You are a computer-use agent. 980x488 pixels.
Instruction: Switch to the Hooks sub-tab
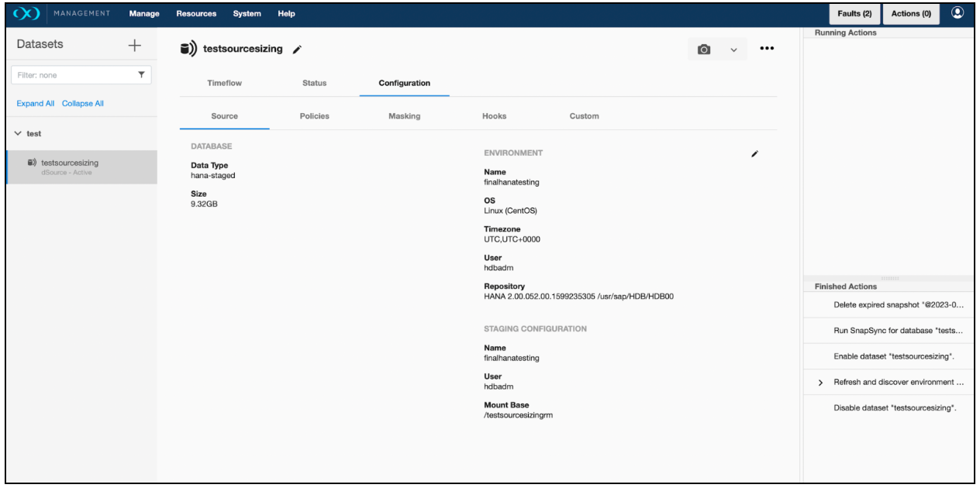click(x=494, y=116)
